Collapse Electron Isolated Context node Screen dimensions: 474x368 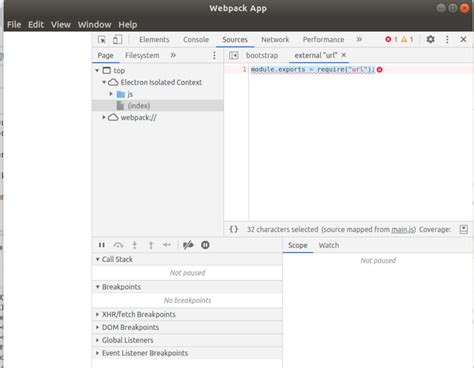coord(104,82)
